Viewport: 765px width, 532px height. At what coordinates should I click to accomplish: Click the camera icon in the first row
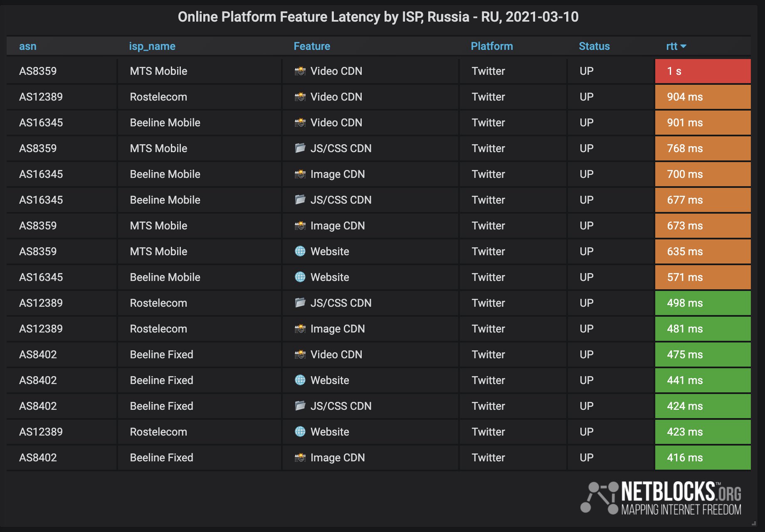[x=300, y=71]
